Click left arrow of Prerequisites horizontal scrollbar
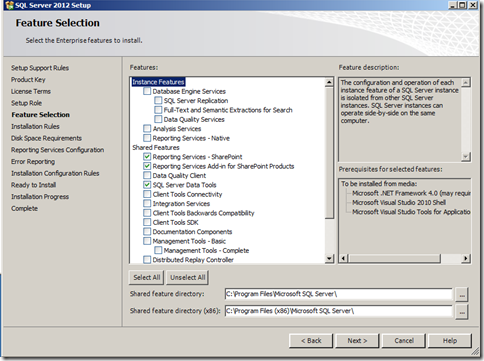This screenshot has width=484, height=361. pyautogui.click(x=344, y=258)
